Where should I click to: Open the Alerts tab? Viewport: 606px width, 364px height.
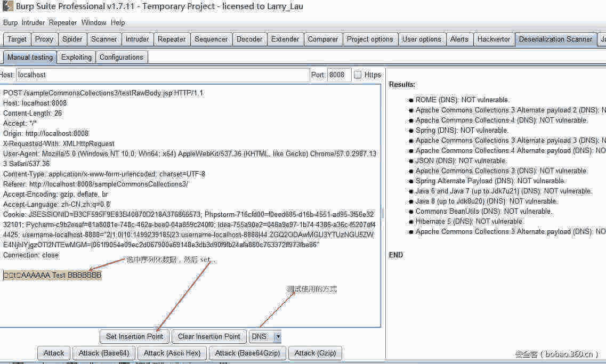[x=459, y=39]
